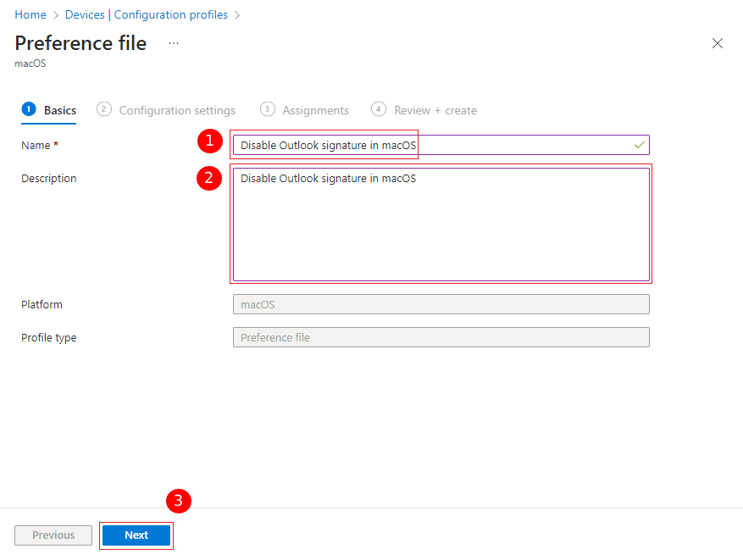Image resolution: width=743 pixels, height=560 pixels.
Task: Click the step 2 number circle
Action: pos(104,109)
